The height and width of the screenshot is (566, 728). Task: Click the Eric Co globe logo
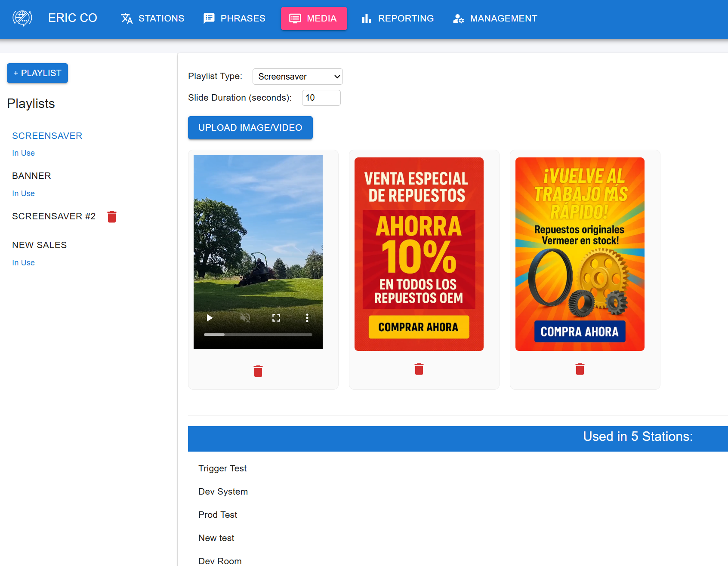point(22,18)
